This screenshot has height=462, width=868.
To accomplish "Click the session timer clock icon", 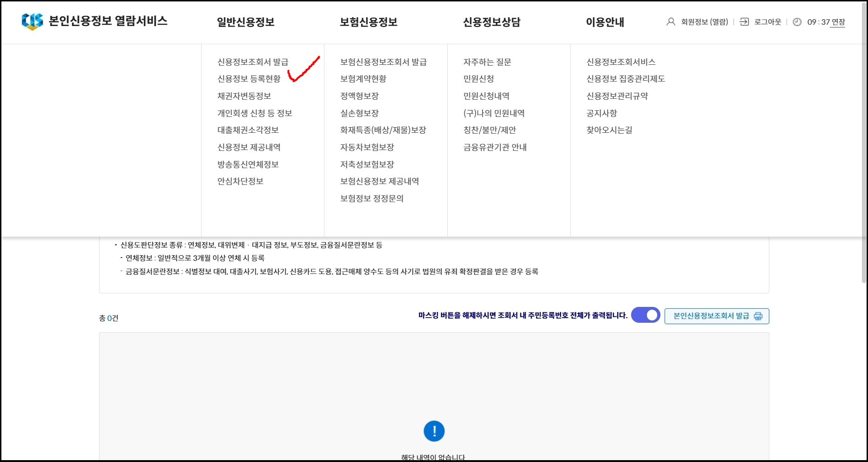I will coord(797,22).
